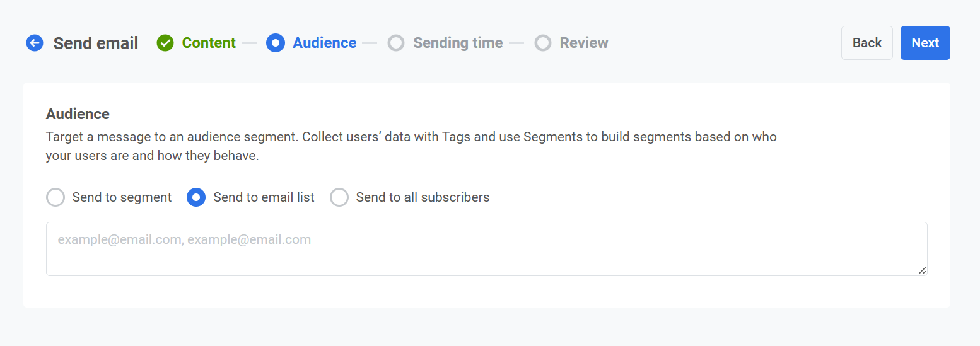Click the Audience step indicator circle

point(276,43)
